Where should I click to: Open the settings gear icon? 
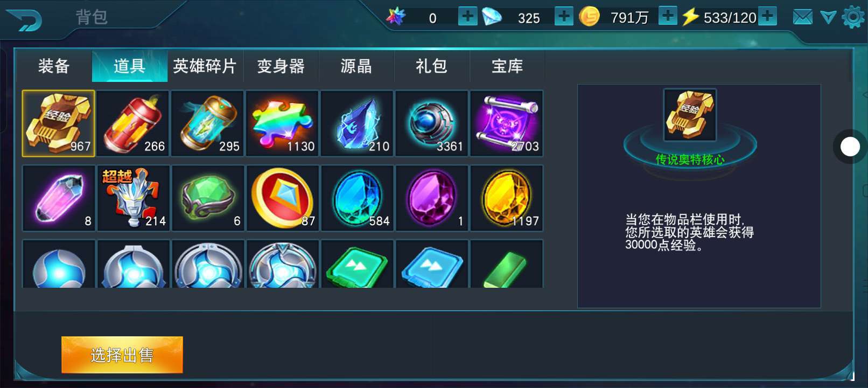click(x=853, y=17)
